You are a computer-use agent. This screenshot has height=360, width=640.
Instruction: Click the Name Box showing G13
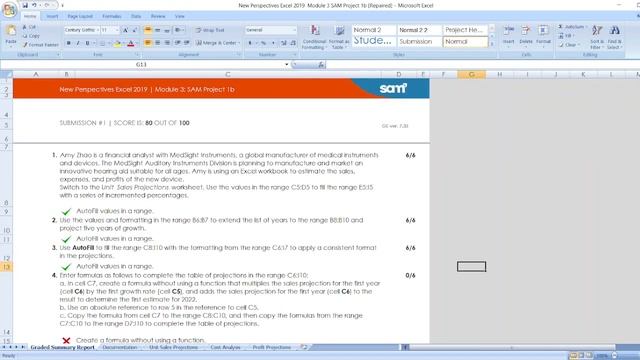click(x=141, y=64)
